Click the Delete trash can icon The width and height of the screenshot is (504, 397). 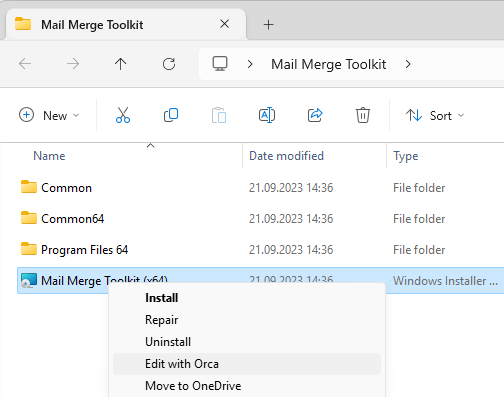(x=363, y=115)
